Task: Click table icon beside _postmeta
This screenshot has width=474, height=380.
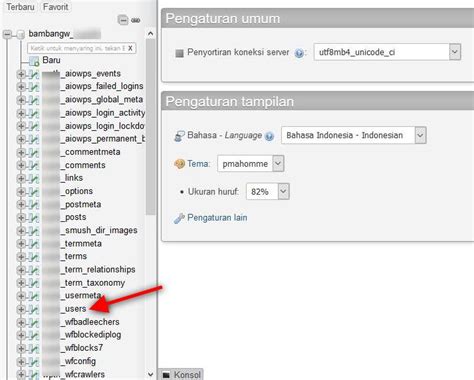Action: click(x=33, y=205)
